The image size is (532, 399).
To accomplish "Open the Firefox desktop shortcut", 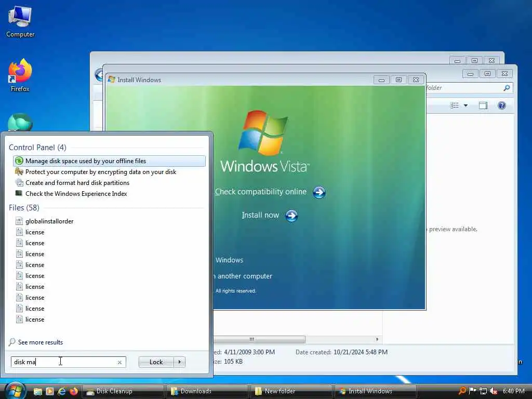I will [20, 75].
